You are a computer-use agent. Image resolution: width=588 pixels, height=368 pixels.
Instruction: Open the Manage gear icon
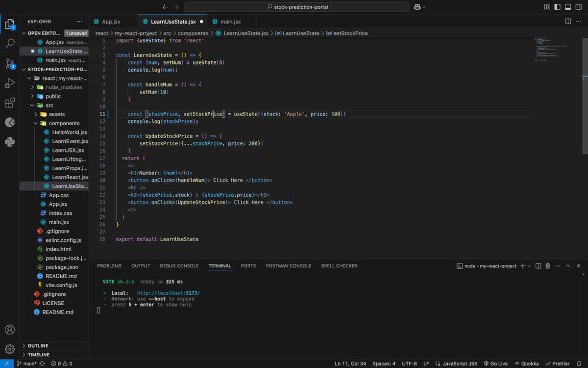pos(10,349)
